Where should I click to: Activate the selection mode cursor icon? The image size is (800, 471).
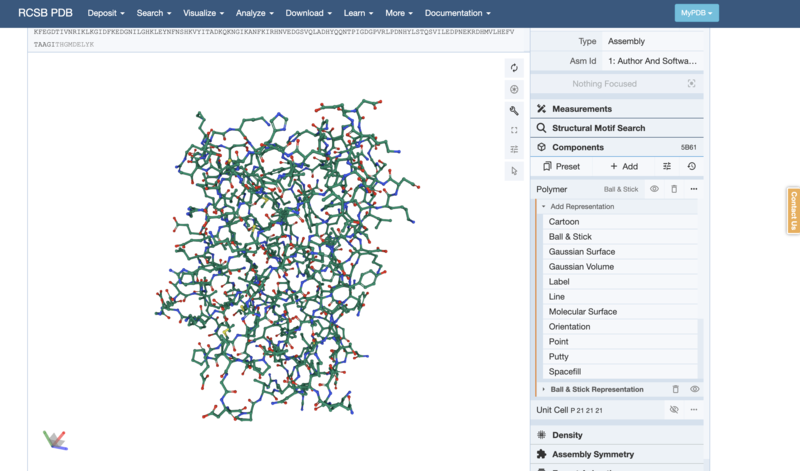(514, 171)
